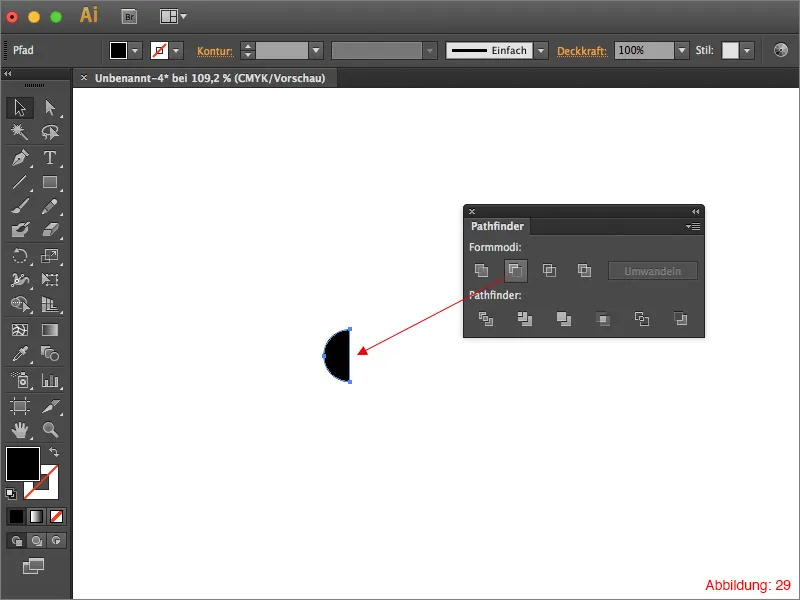Select the Blob Brush tool
This screenshot has height=600, width=800.
(20, 230)
